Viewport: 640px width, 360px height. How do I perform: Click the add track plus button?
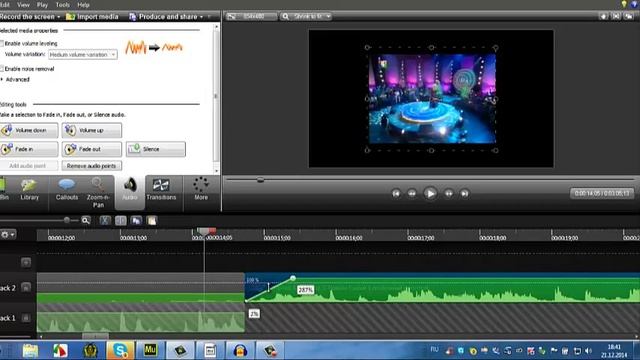click(x=26, y=262)
